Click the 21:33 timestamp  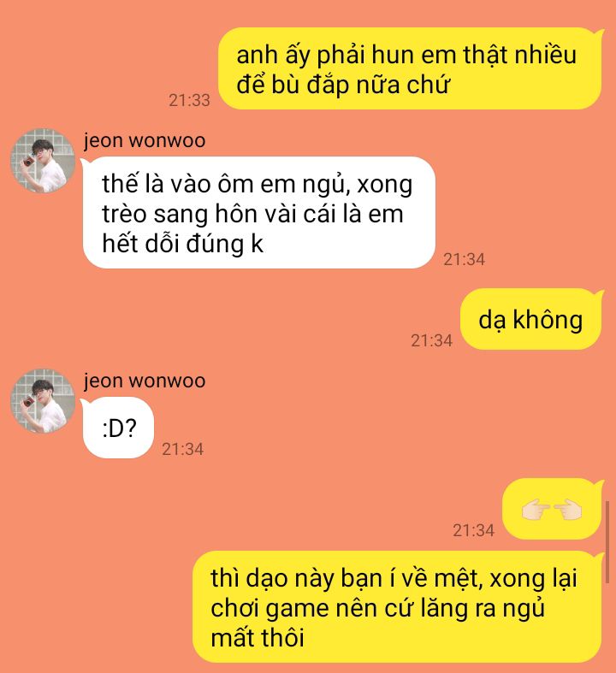(x=189, y=100)
